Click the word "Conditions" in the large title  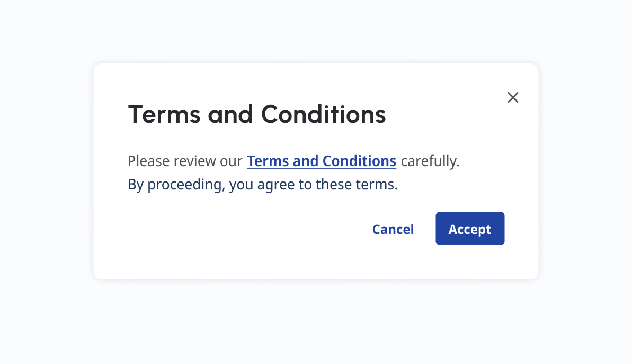point(324,114)
